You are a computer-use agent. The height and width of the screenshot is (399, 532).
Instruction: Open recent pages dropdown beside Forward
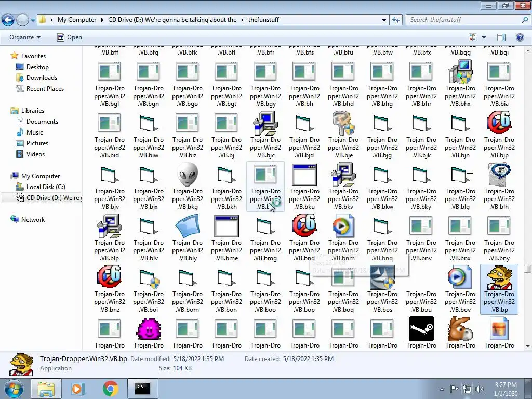pos(33,20)
